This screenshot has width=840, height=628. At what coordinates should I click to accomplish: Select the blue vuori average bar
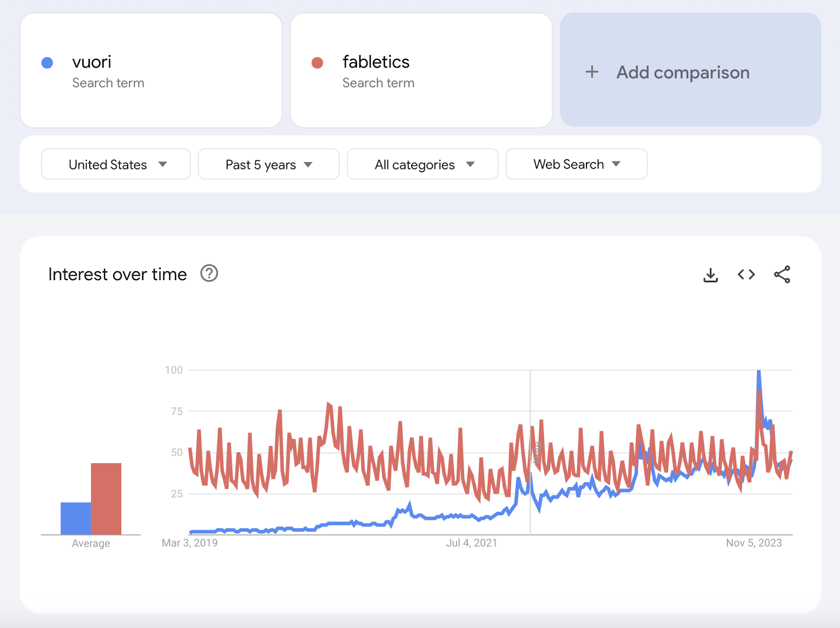(x=76, y=518)
